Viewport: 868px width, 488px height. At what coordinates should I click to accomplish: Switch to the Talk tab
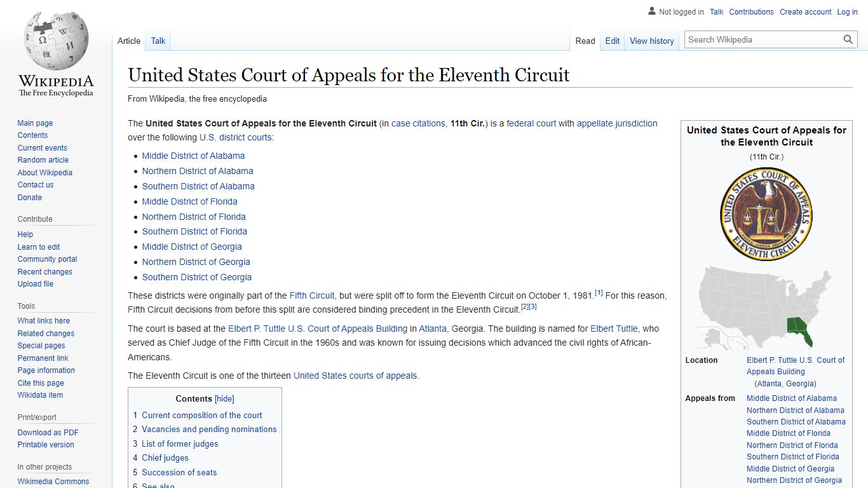[x=158, y=41]
